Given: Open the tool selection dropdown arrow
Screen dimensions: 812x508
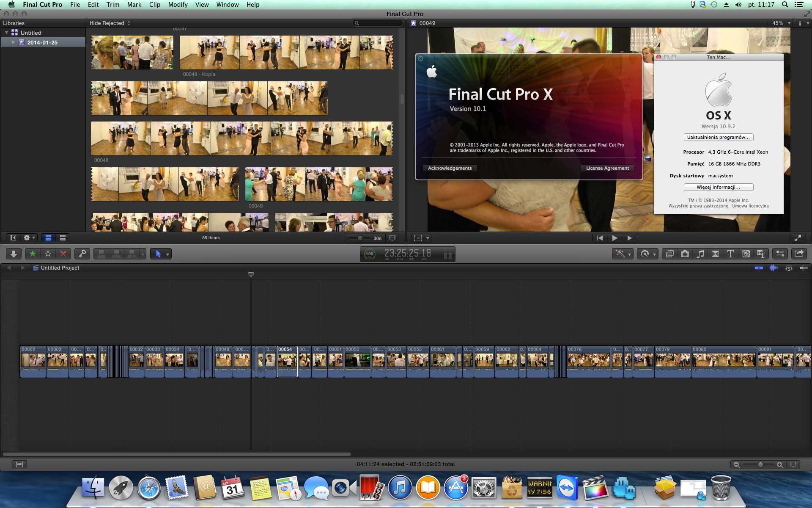Looking at the screenshot, I should click(168, 254).
